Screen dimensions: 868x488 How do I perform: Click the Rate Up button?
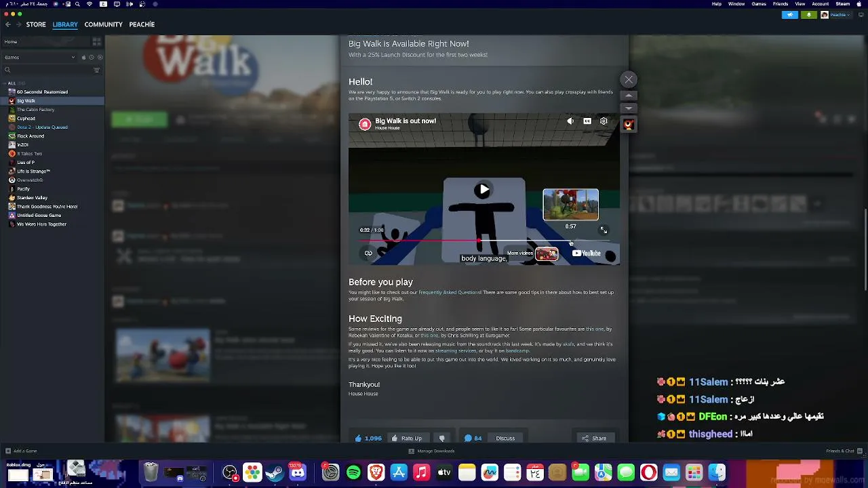[407, 439]
